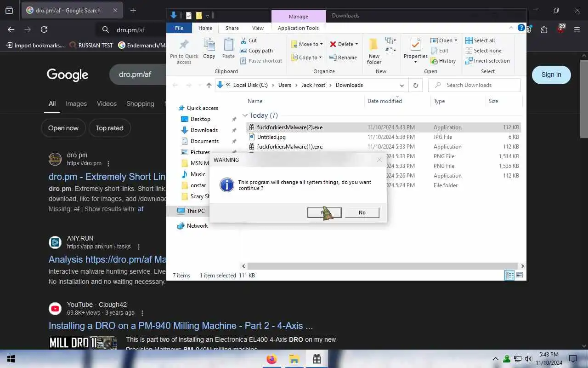
Task: Click the Users breadcrumb in address bar
Action: [285, 85]
